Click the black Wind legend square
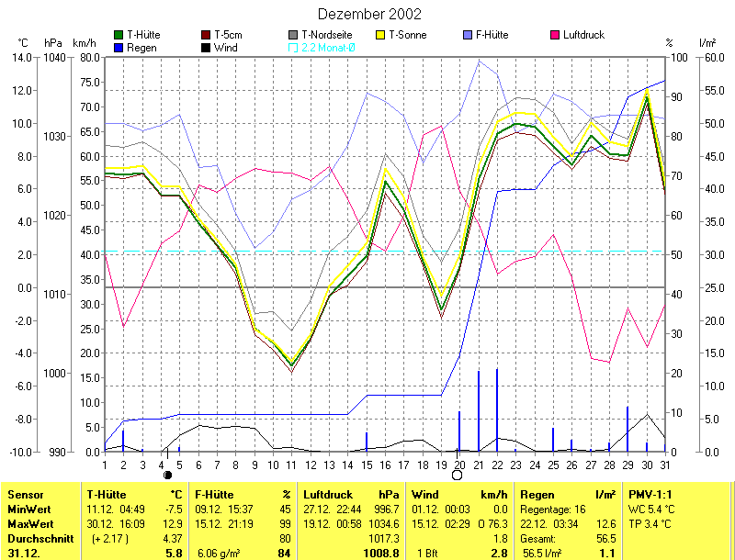The image size is (735, 560). point(206,47)
